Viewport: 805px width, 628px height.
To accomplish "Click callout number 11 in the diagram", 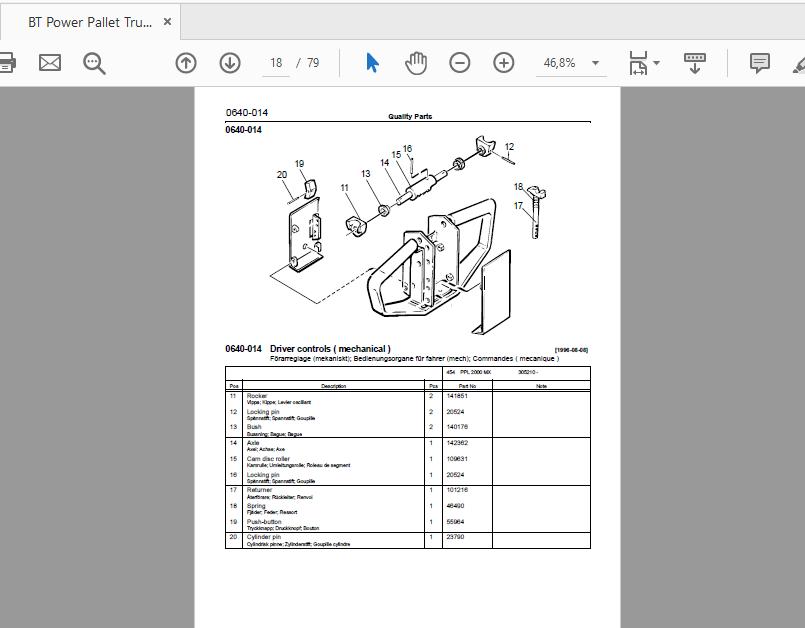I will [344, 188].
